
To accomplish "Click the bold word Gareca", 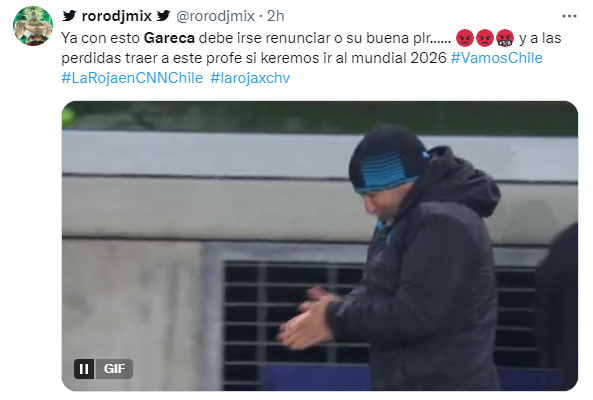I will tap(169, 38).
